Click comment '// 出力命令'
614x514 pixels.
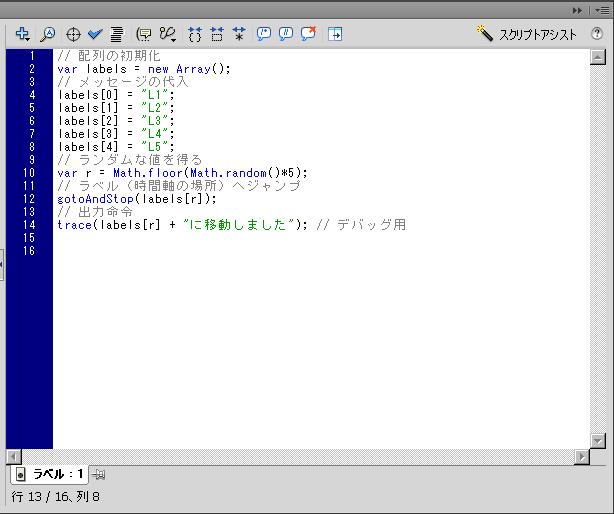coord(95,212)
